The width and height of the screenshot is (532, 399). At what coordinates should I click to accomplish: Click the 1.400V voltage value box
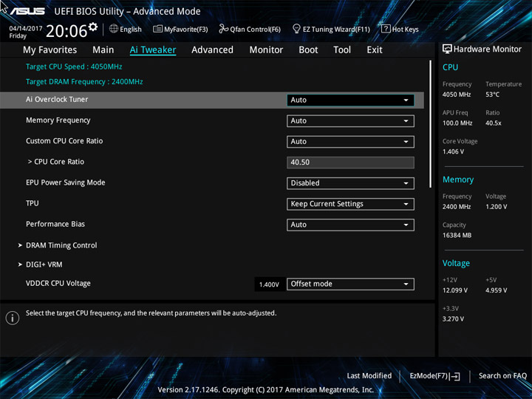[269, 284]
